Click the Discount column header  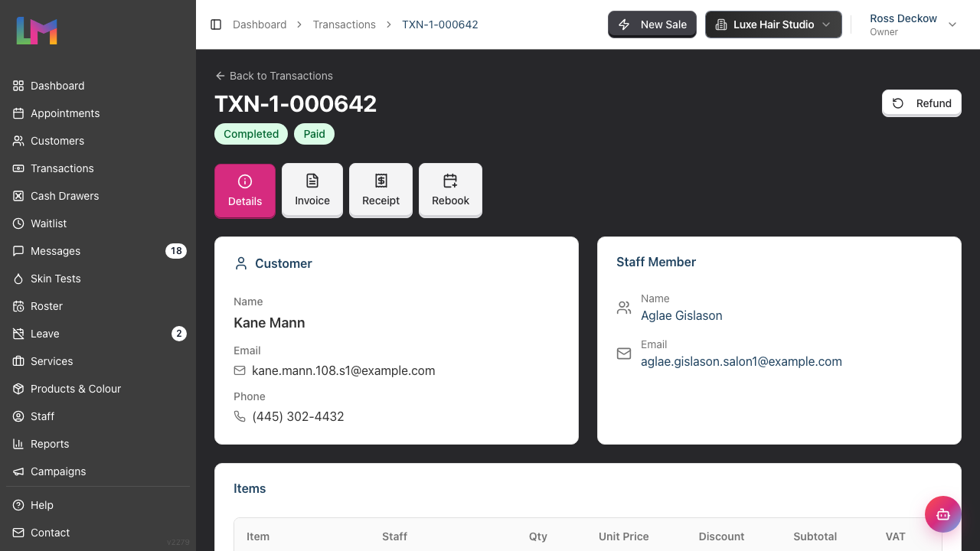pos(721,536)
